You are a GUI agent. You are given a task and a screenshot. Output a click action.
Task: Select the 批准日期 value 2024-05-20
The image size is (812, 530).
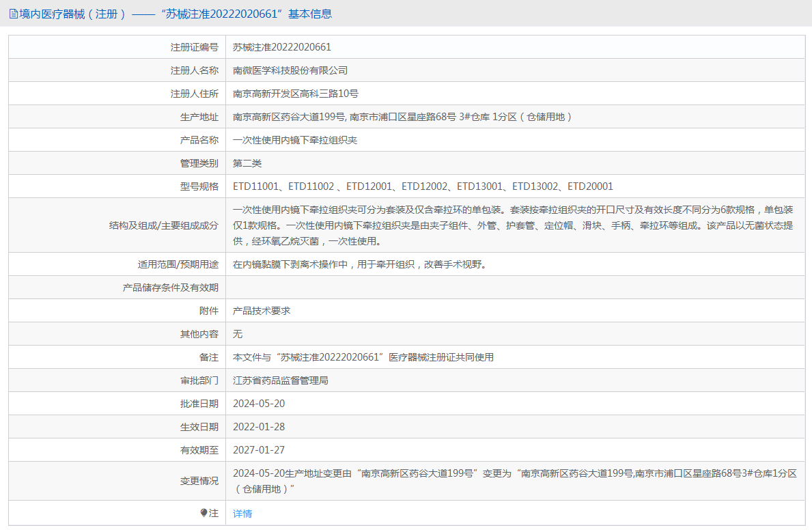[x=259, y=404]
